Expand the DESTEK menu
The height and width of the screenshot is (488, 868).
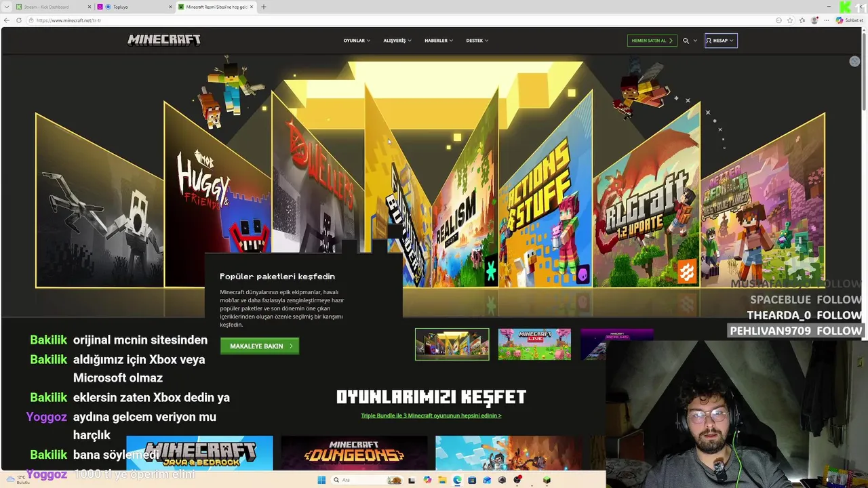pos(477,41)
